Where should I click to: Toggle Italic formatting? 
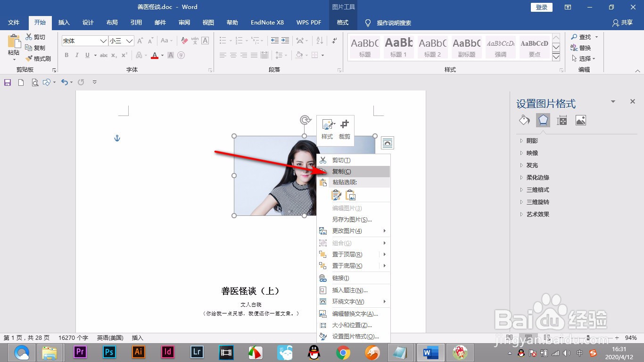click(77, 55)
